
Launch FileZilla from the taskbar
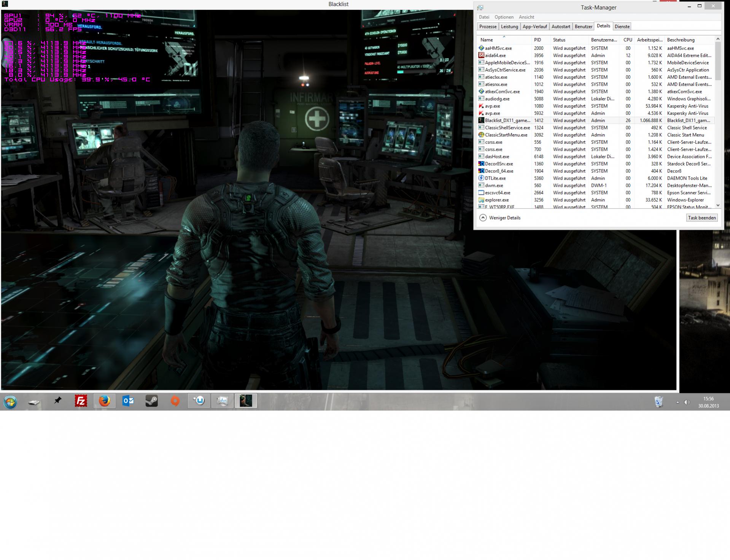[81, 401]
